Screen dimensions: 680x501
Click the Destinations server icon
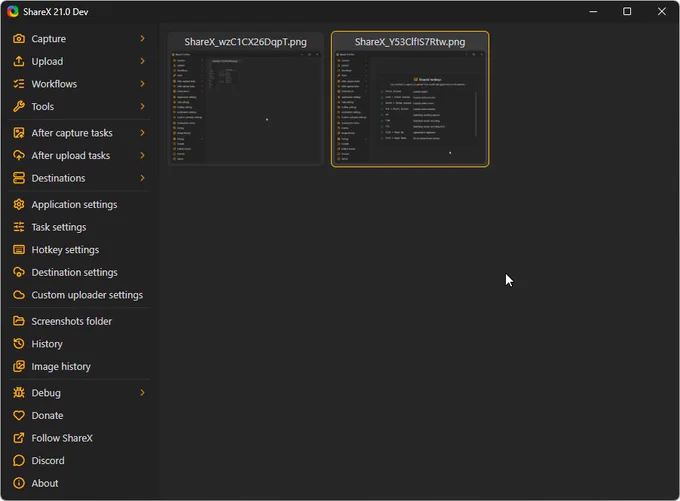click(19, 178)
